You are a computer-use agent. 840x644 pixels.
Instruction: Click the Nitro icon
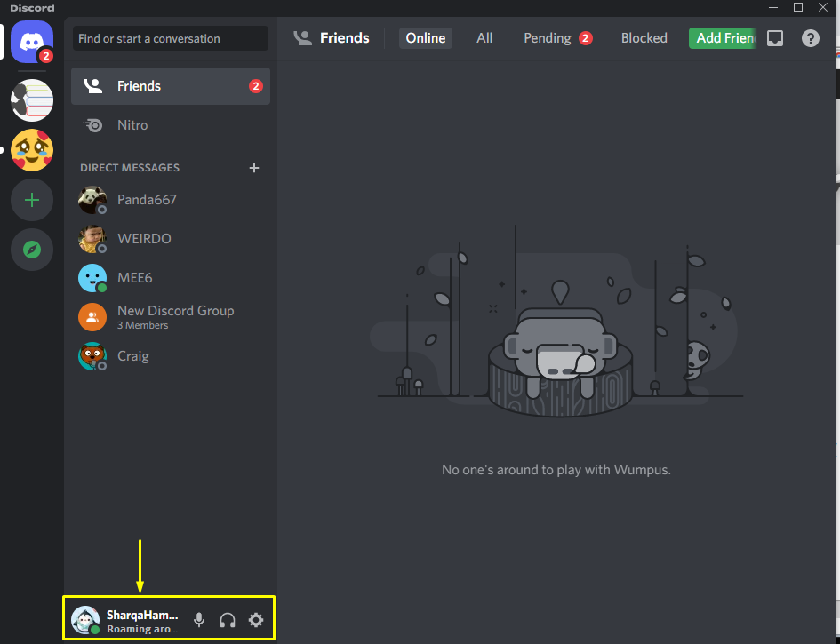click(x=92, y=125)
